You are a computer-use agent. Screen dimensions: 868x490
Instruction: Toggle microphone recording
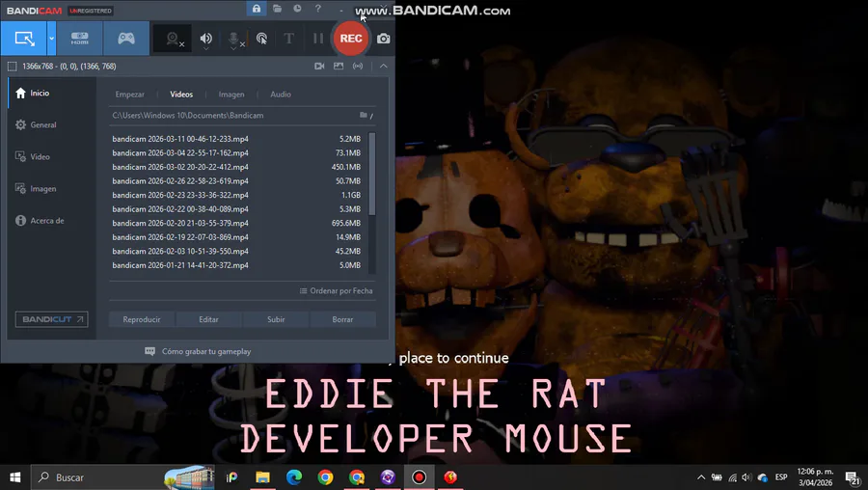(235, 39)
